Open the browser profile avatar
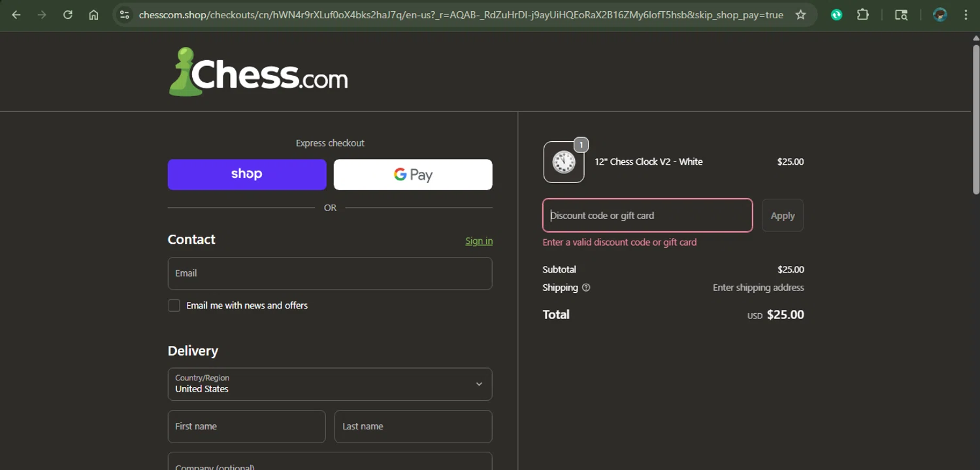The width and height of the screenshot is (980, 470). tap(939, 14)
